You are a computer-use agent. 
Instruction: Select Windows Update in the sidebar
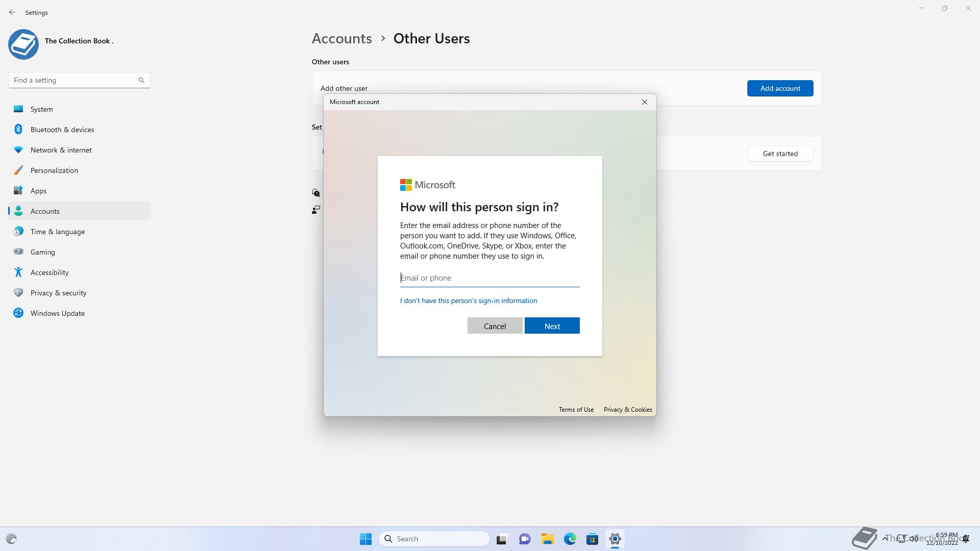pos(80,313)
